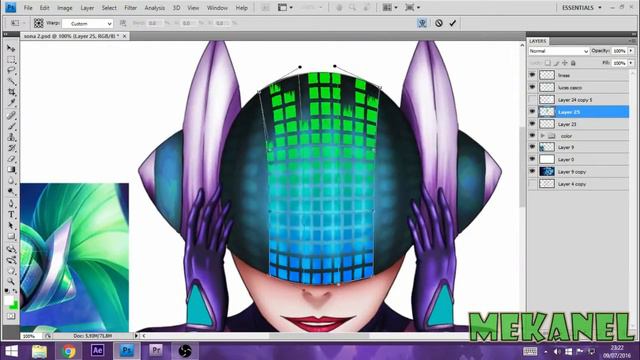The width and height of the screenshot is (640, 360).
Task: Hide Layer 23 visibility eye
Action: (532, 124)
